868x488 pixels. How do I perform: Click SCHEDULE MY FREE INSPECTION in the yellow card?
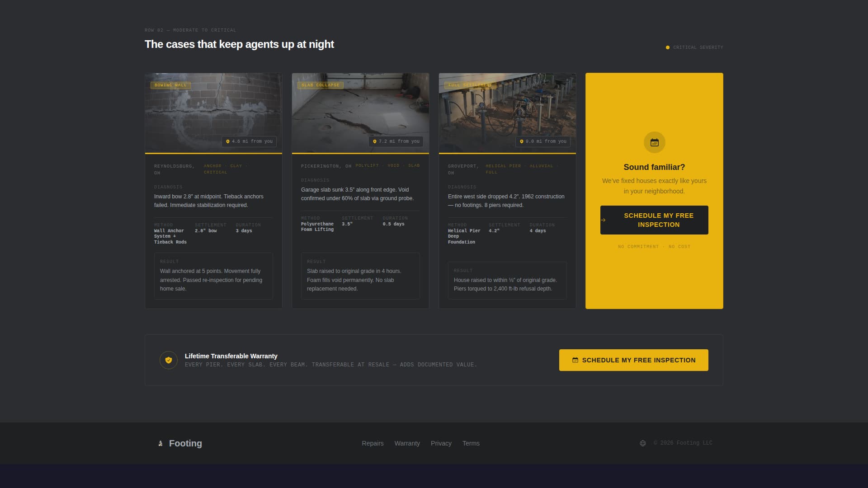(654, 220)
